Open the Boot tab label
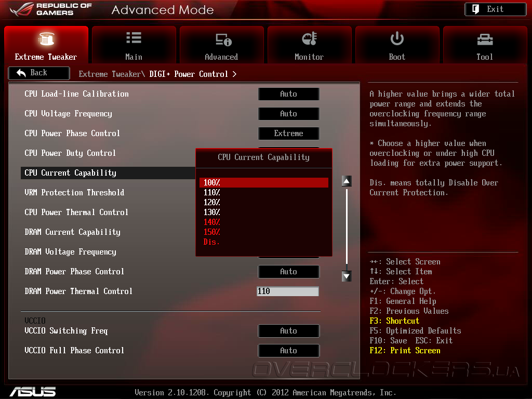Image resolution: width=532 pixels, height=399 pixels. click(x=397, y=57)
